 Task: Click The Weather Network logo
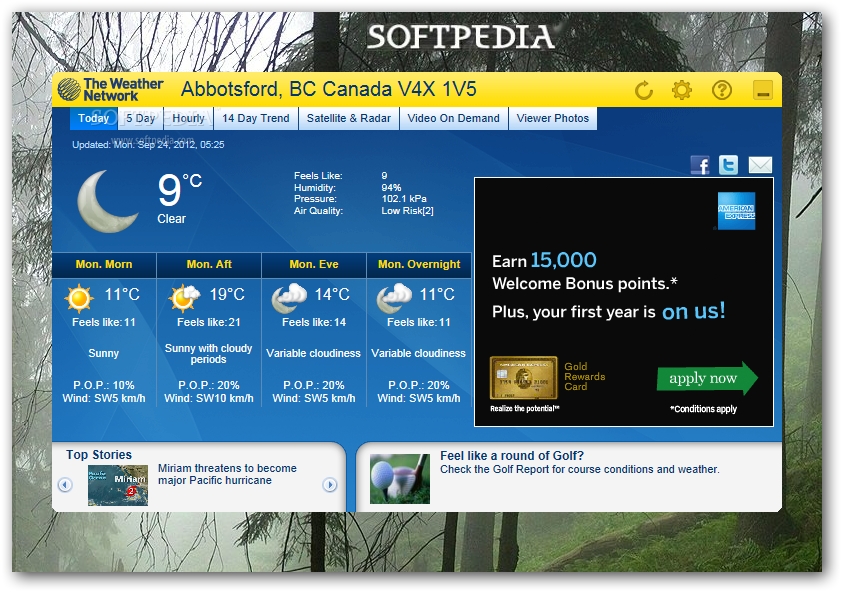pyautogui.click(x=110, y=90)
